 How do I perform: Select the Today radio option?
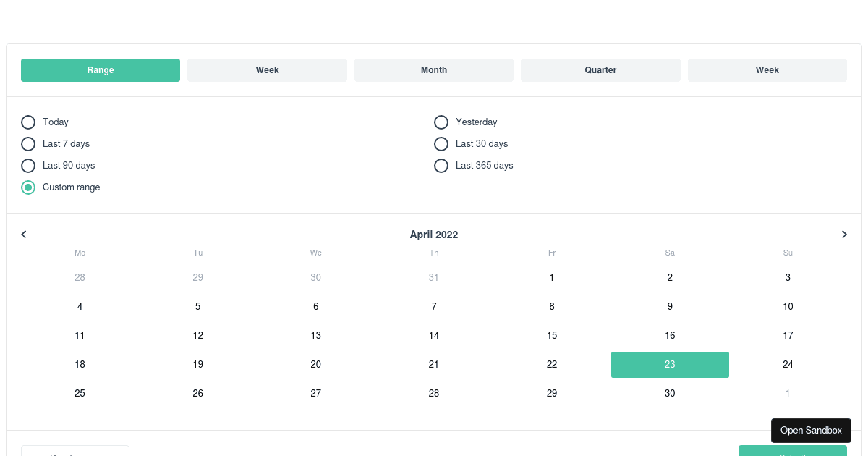click(27, 122)
